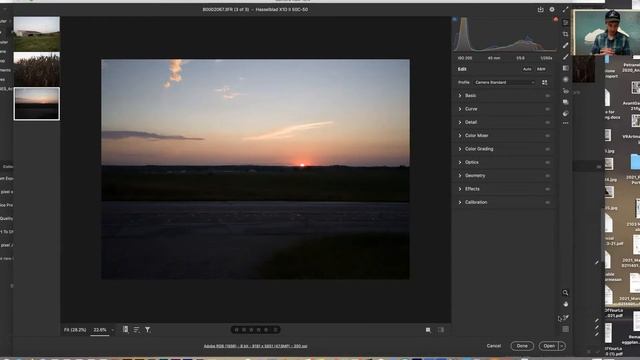This screenshot has height=360, width=640.
Task: Cycle before/after view icon
Action: point(428,330)
